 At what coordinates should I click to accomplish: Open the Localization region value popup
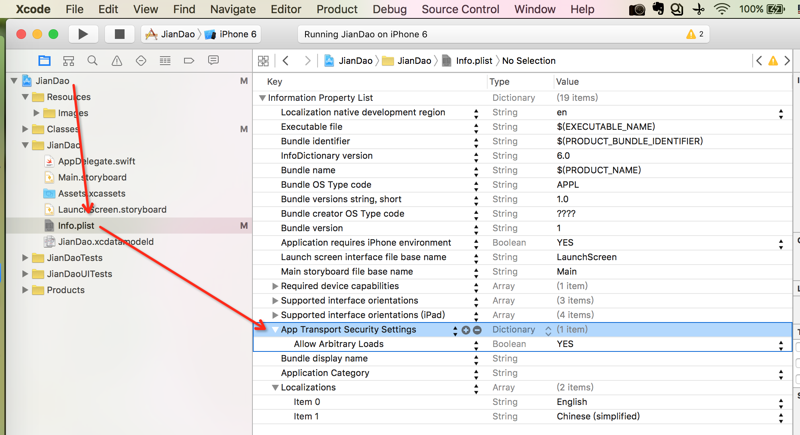click(781, 113)
